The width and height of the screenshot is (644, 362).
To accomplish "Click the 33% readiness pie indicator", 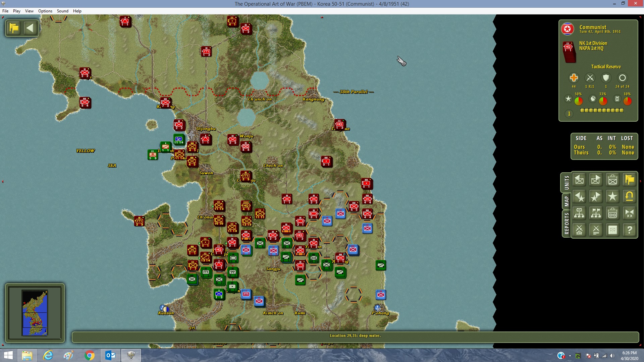I will point(603,101).
